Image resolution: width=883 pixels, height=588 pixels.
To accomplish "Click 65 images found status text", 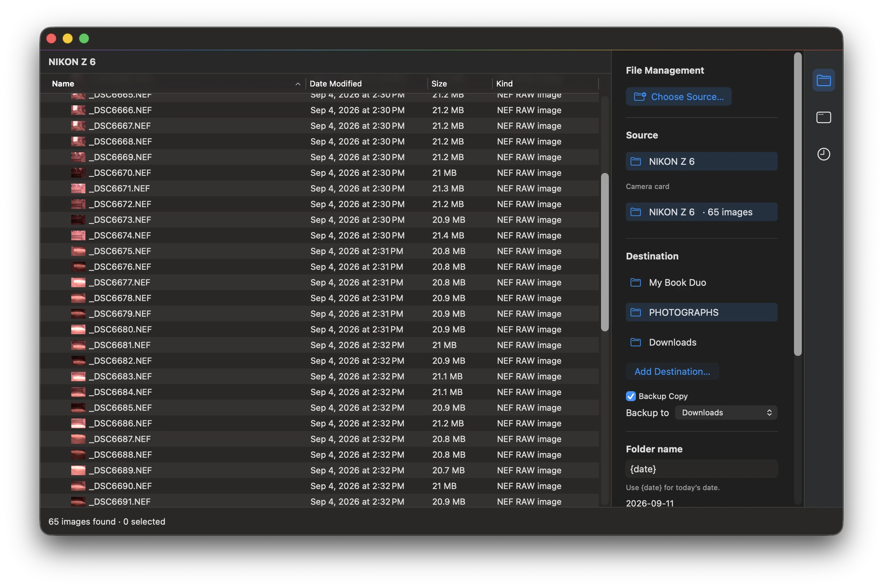I will pos(82,522).
